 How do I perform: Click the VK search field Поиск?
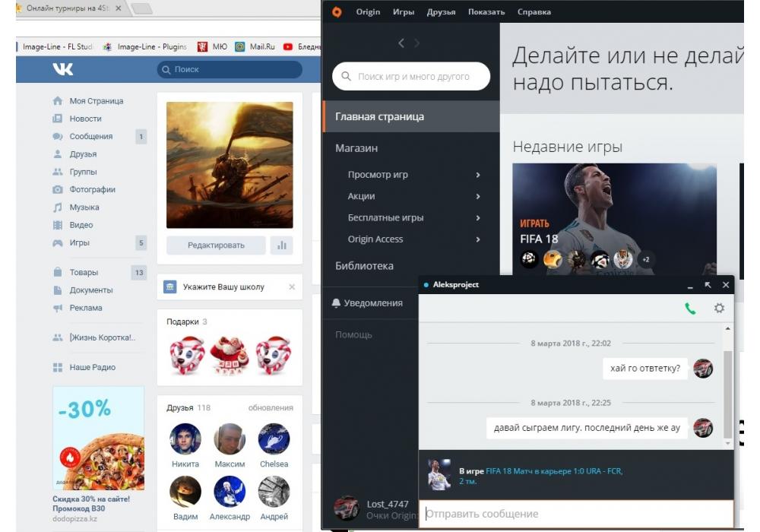pyautogui.click(x=230, y=69)
